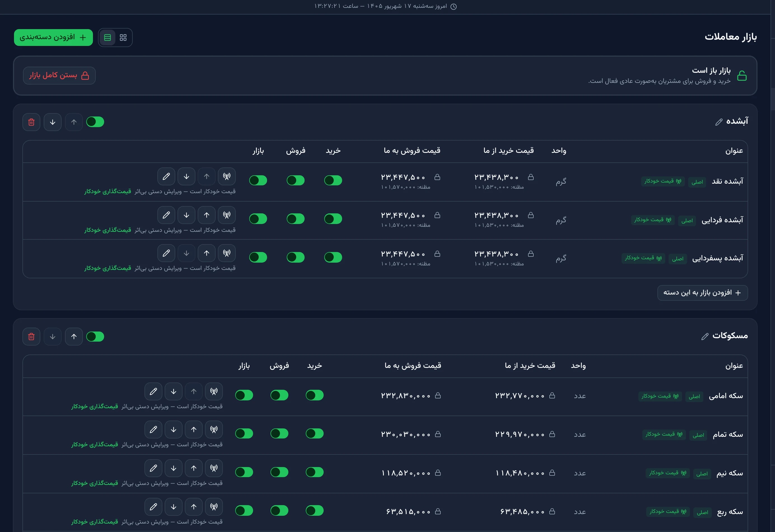
Task: Move سکه ربع row up
Action: 194,507
